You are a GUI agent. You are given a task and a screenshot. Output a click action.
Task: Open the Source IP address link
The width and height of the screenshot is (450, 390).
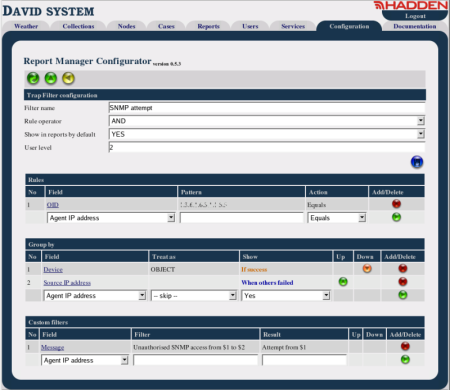coord(67,283)
